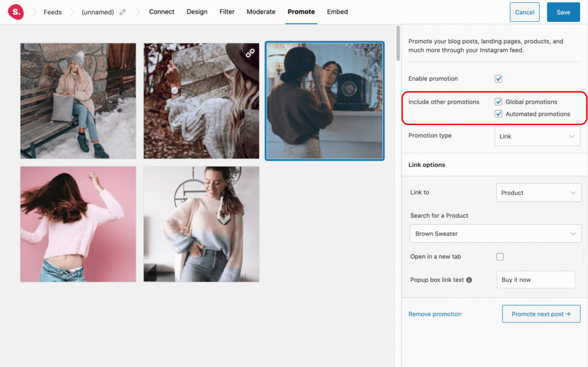Click (unnamed) feed name text
Viewport: 588px width, 367px height.
point(98,12)
